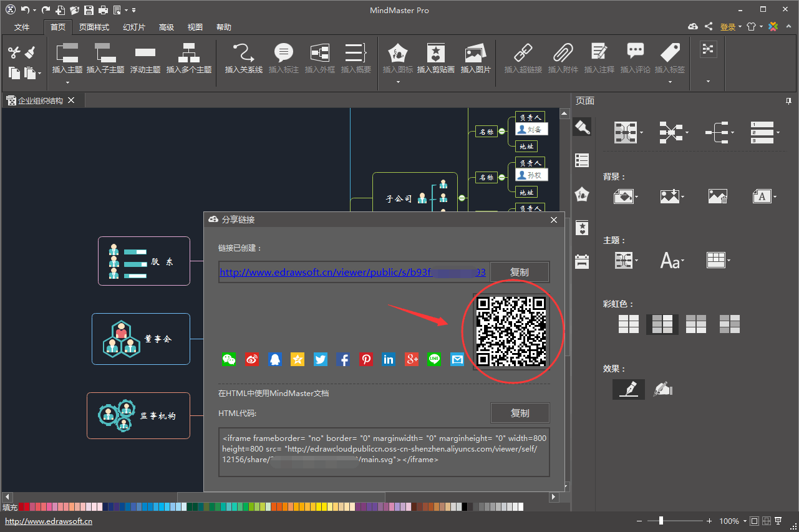Screen dimensions: 799x532
Task: Copy the HTML code with 复制 button
Action: tap(520, 413)
